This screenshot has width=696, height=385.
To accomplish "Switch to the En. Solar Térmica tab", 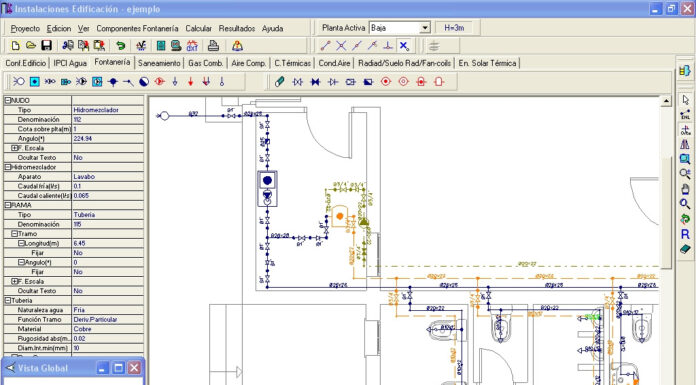I will (x=487, y=63).
